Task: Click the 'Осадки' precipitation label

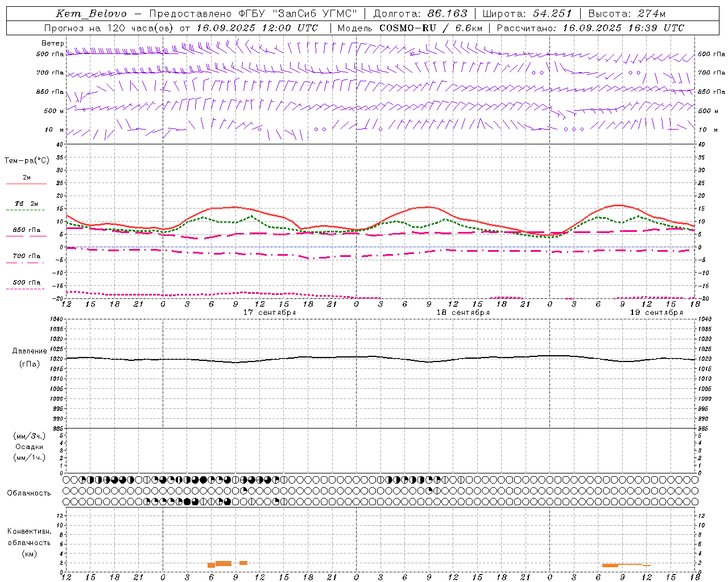Action: click(x=30, y=447)
